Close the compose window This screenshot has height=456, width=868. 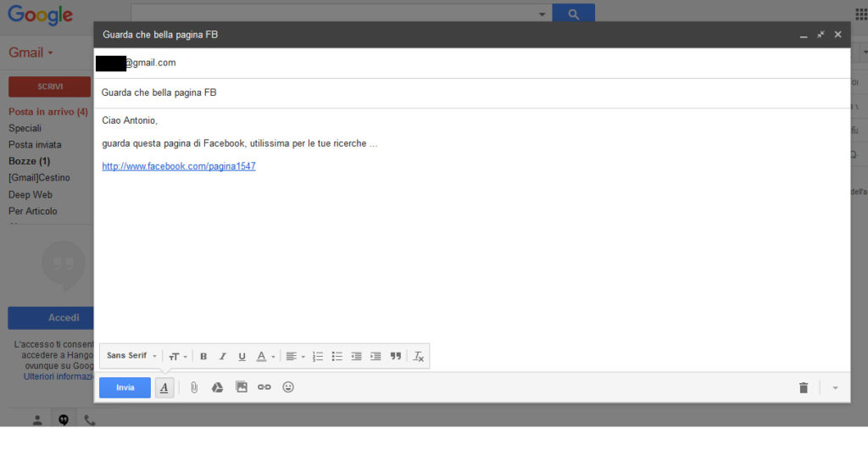tap(838, 35)
